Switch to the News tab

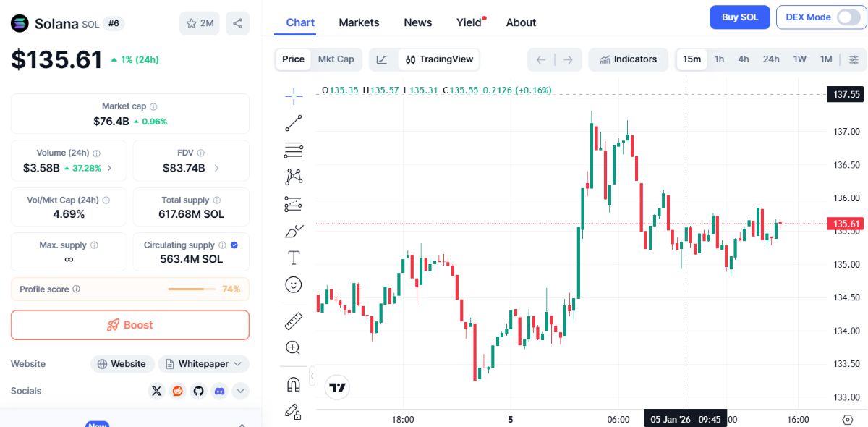coord(417,22)
